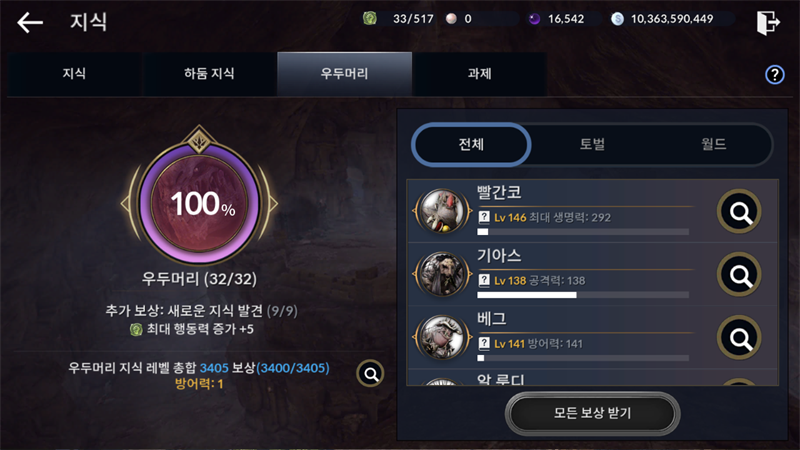The image size is (800, 450).
Task: Select the 빨간코 boss portrait
Action: pos(442,211)
